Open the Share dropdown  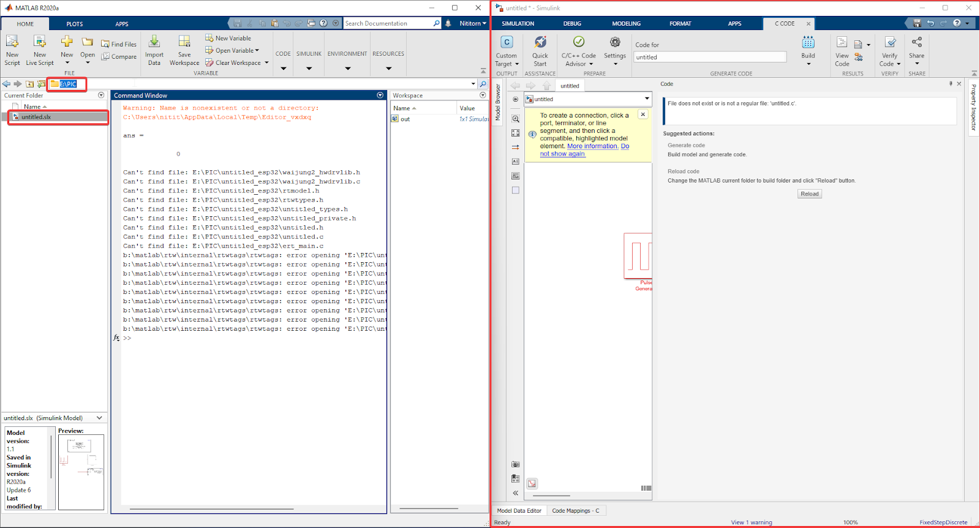pyautogui.click(x=917, y=64)
